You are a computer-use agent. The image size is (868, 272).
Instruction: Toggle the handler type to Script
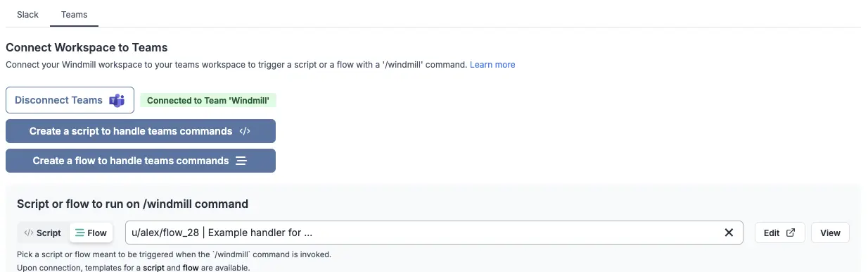[x=43, y=233]
